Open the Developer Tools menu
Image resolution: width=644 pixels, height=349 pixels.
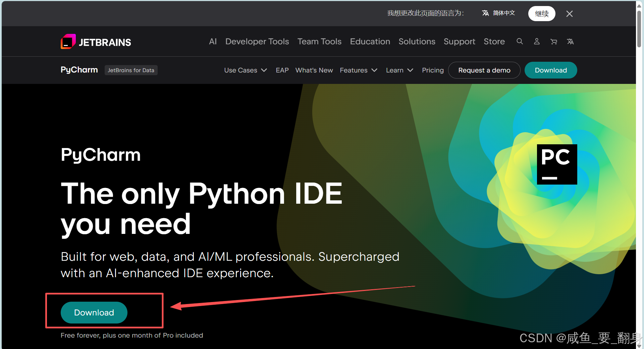(x=257, y=42)
